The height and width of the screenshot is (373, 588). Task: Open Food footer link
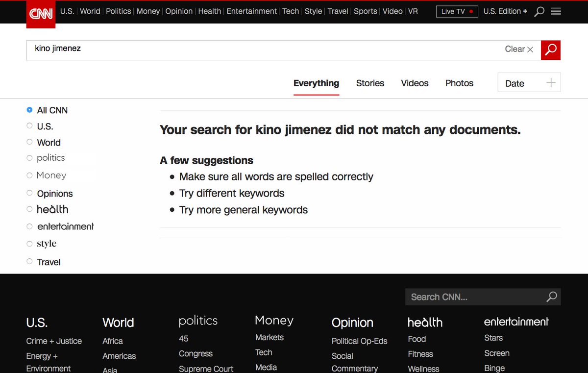(x=416, y=339)
